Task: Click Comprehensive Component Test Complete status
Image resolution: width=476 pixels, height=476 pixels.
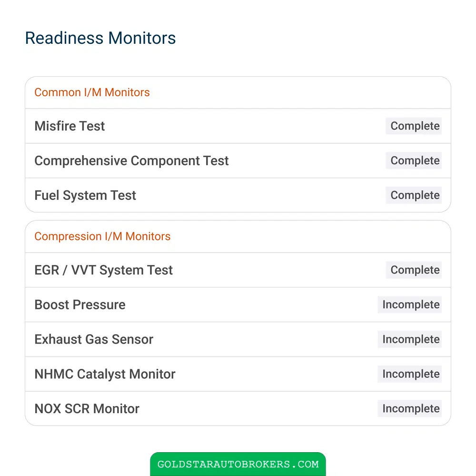Action: [414, 160]
